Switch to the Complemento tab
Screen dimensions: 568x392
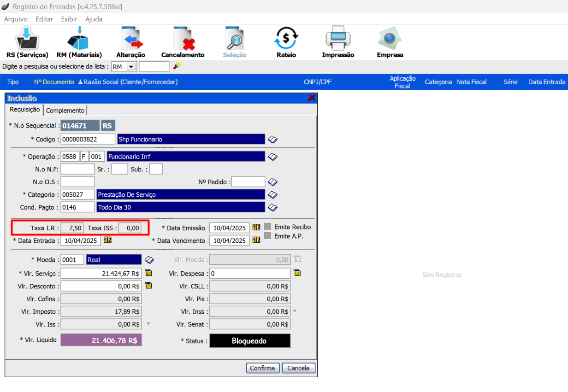(x=65, y=111)
